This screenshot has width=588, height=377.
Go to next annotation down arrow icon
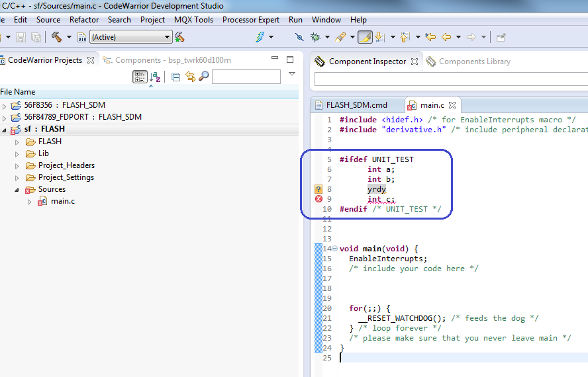tap(380, 37)
